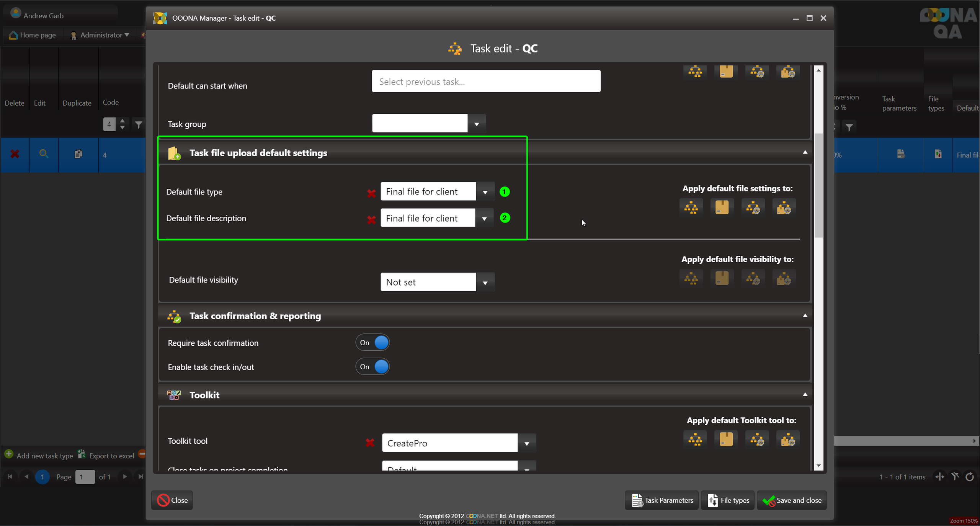Click red X clearing Toolkit tool

[x=370, y=443]
